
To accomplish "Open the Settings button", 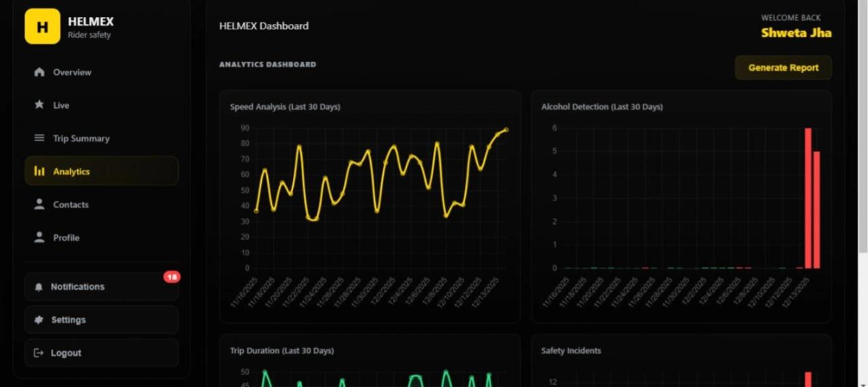I will [102, 320].
